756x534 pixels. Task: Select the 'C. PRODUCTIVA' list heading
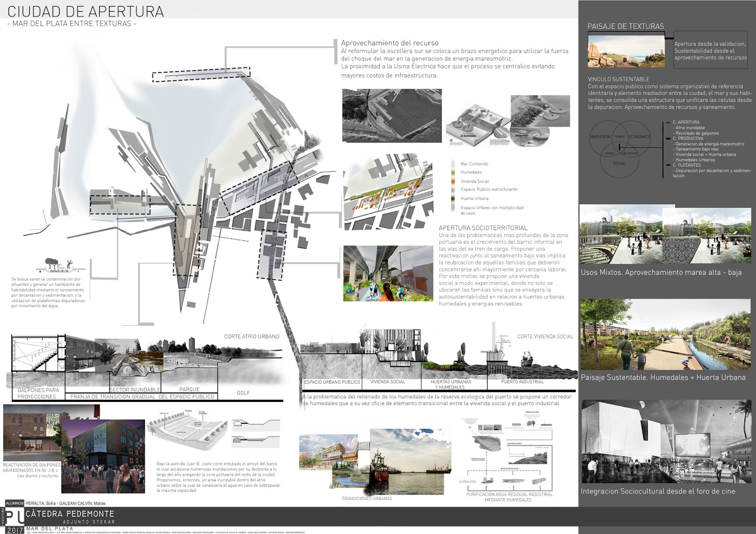point(688,138)
